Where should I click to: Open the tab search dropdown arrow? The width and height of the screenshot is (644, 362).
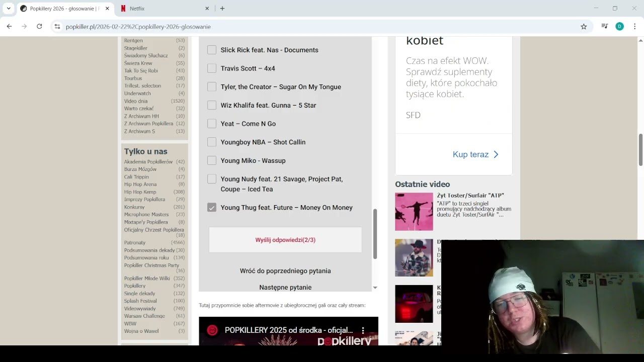click(9, 9)
